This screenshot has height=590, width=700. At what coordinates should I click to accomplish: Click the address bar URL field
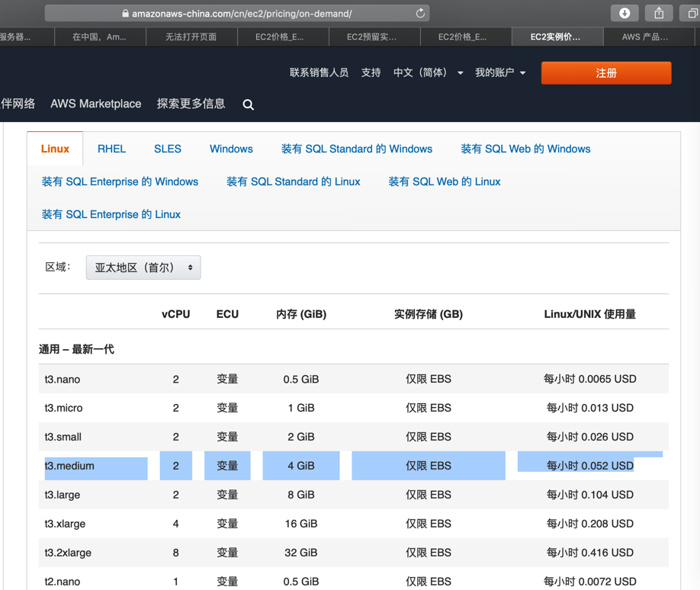[237, 14]
